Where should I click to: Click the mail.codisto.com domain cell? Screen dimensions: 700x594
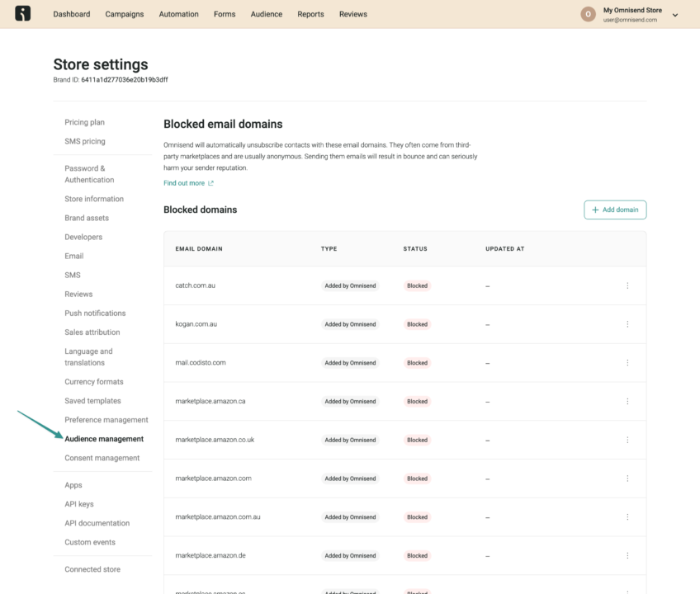click(201, 363)
